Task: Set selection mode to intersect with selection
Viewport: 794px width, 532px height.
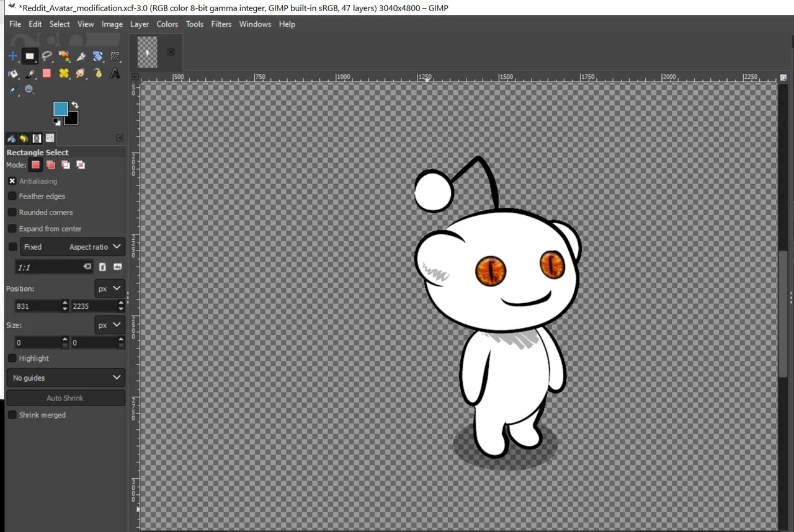Action: (x=81, y=165)
